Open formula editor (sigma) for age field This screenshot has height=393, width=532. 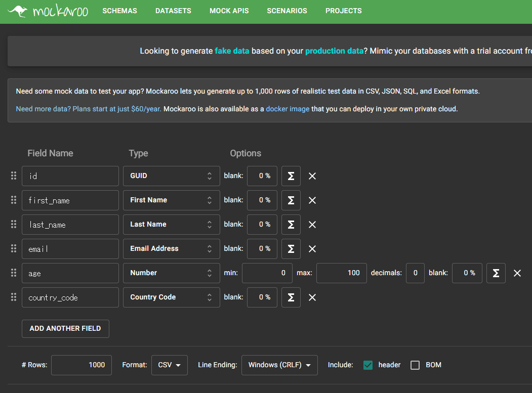pos(496,273)
